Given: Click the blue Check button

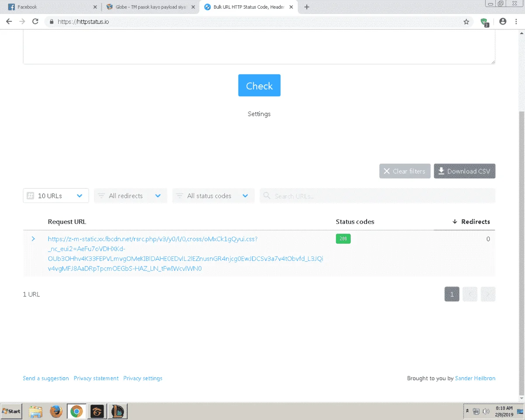Looking at the screenshot, I should coord(259,85).
